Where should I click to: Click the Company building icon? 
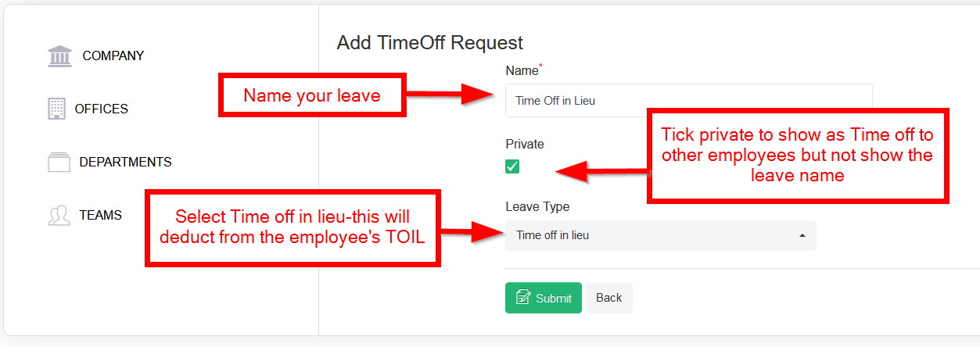point(59,56)
